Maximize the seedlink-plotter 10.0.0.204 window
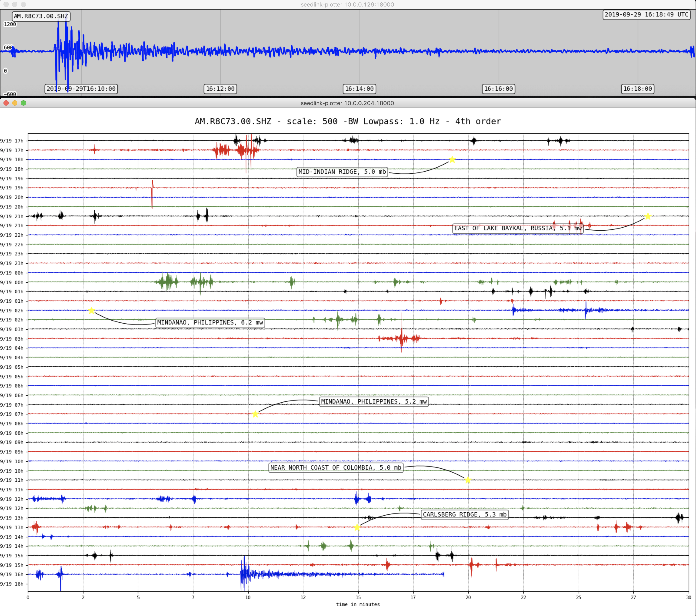696x616 pixels. (23, 103)
